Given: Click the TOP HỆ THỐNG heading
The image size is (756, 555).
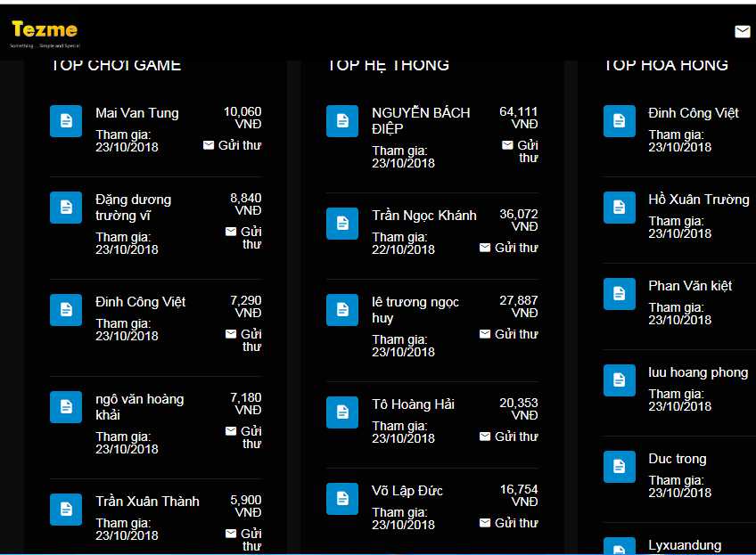Looking at the screenshot, I should tap(388, 65).
